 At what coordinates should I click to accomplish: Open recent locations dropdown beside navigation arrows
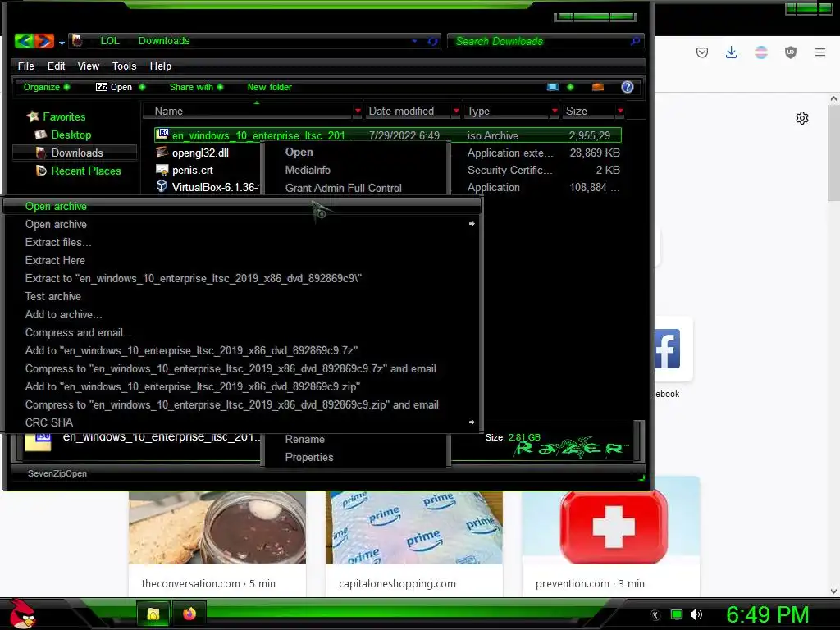62,43
